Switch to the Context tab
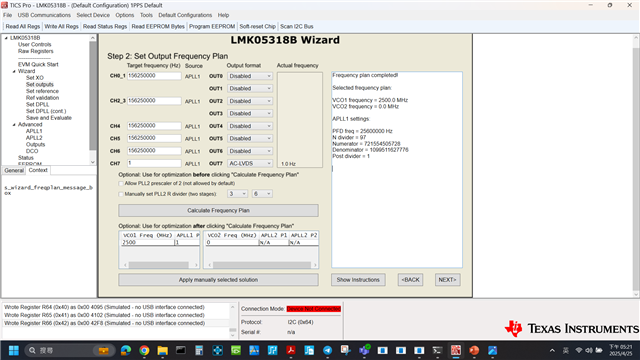Image resolution: width=640 pixels, height=360 pixels. click(x=38, y=170)
